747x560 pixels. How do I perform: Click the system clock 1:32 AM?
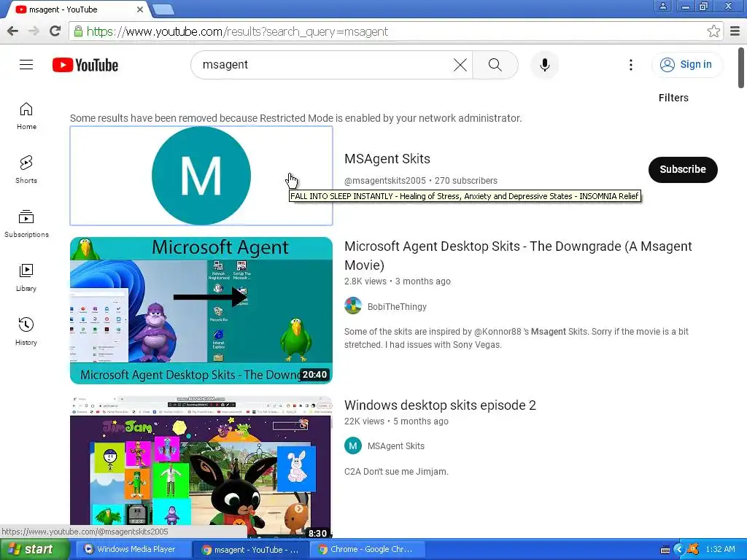click(x=720, y=550)
